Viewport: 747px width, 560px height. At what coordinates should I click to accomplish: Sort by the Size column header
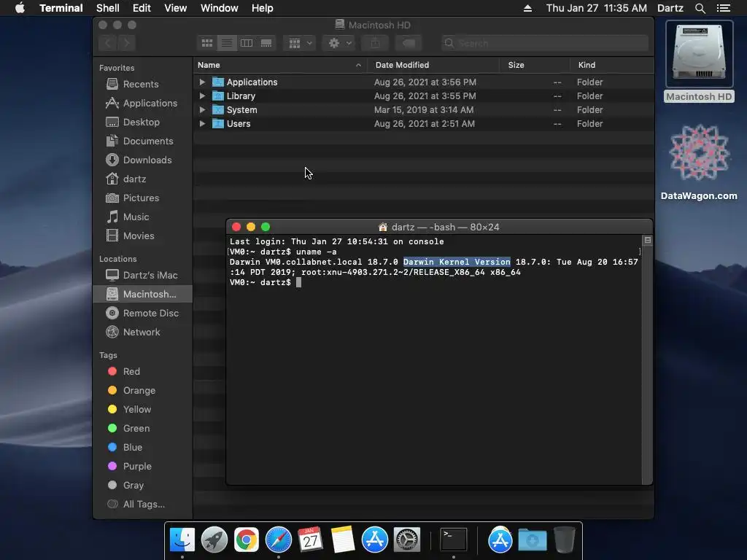tap(535, 65)
